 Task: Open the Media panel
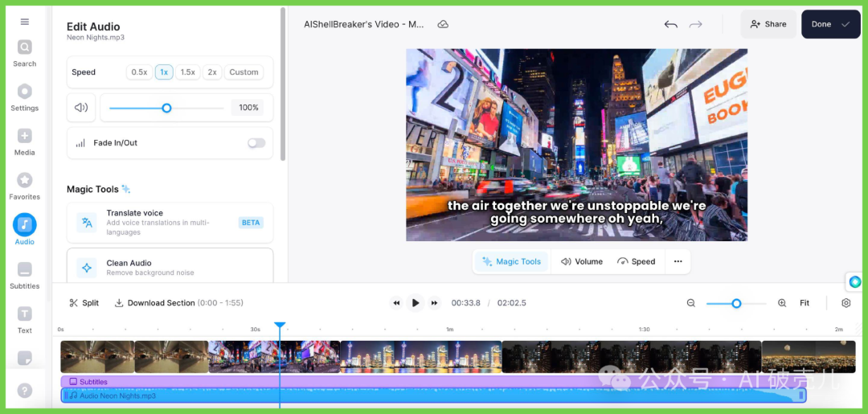(25, 141)
